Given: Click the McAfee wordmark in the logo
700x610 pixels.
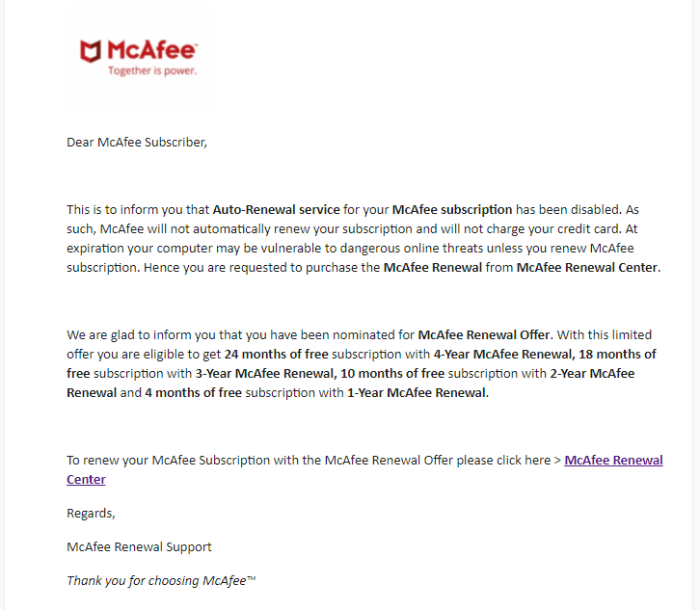Looking at the screenshot, I should pyautogui.click(x=151, y=50).
